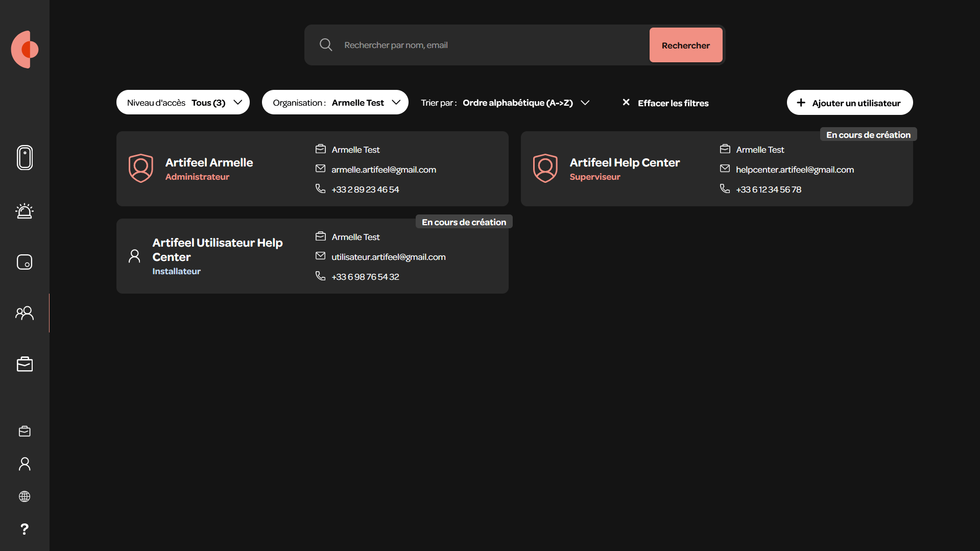
Task: Expand the Organisation Armelle Test dropdown
Action: (x=335, y=103)
